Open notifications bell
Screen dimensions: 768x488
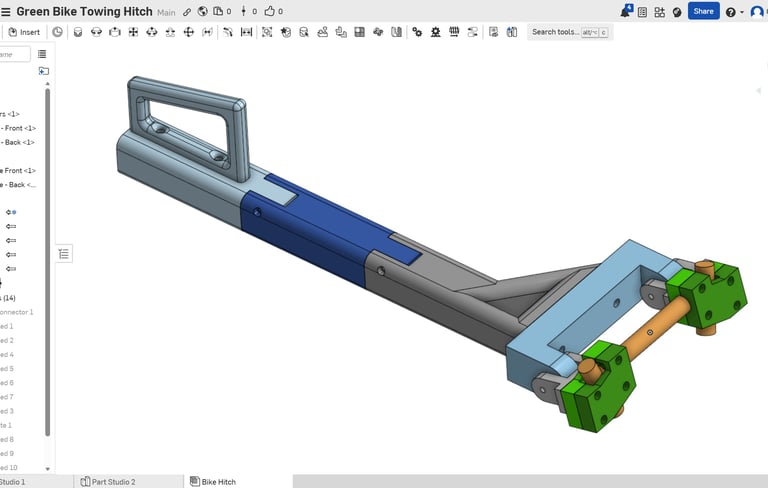tap(625, 11)
